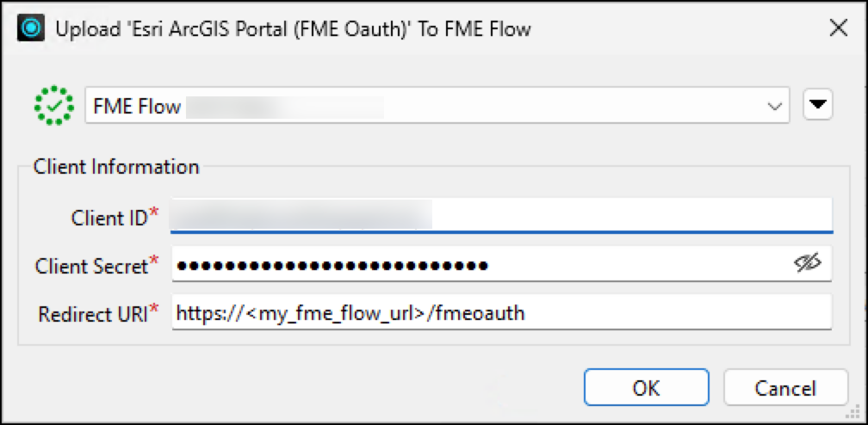
Task: Open the FME Flow connection combo box
Action: pyautogui.click(x=437, y=106)
